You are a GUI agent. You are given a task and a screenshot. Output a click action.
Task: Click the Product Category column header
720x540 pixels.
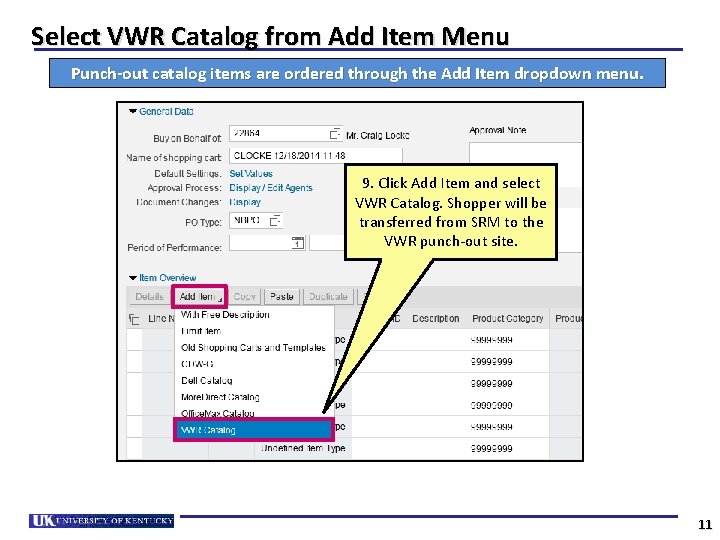[507, 318]
